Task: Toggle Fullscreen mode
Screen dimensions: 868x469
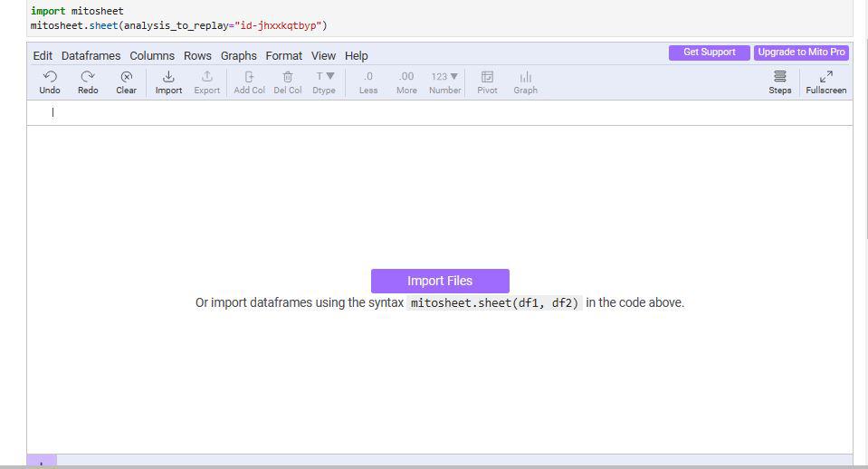Action: [826, 82]
